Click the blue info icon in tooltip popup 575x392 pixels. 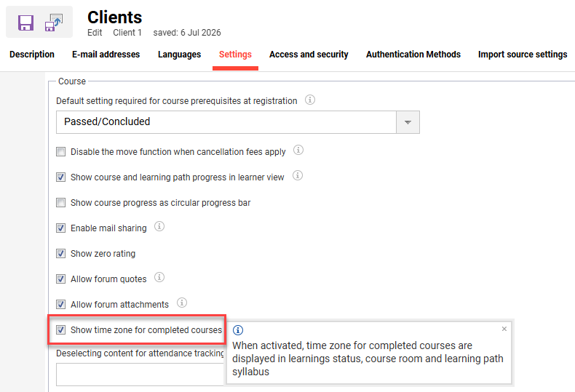(x=238, y=330)
